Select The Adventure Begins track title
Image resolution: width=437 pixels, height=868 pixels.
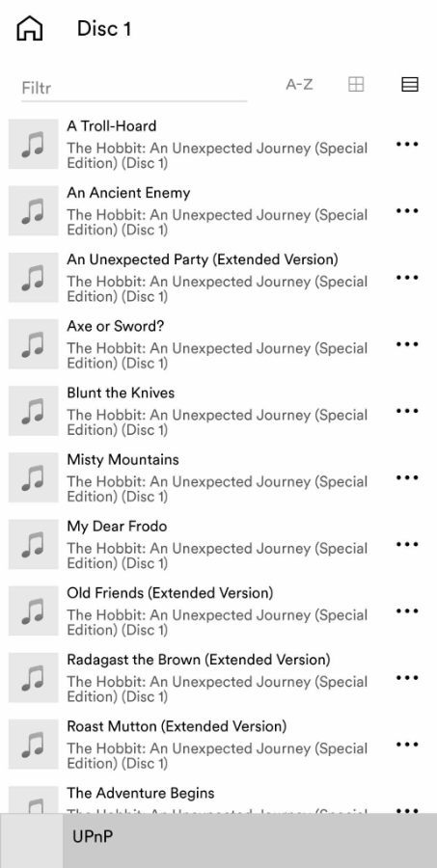point(141,793)
